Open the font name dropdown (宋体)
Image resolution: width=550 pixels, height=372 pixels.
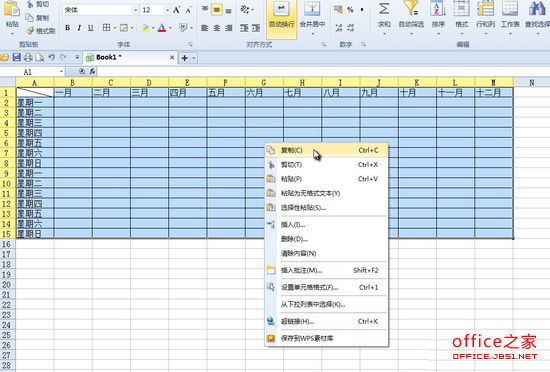pos(136,11)
